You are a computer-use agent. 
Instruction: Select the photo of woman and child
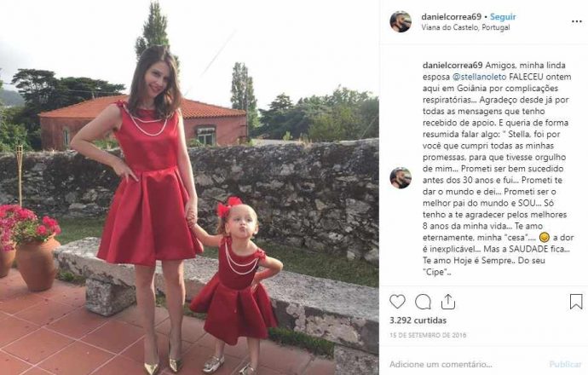point(189,187)
